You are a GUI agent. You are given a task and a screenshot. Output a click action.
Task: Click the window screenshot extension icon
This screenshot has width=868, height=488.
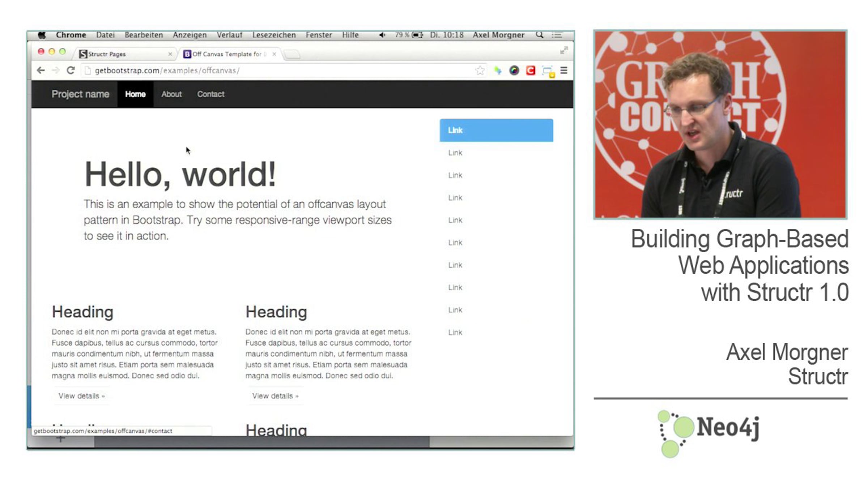coord(548,71)
